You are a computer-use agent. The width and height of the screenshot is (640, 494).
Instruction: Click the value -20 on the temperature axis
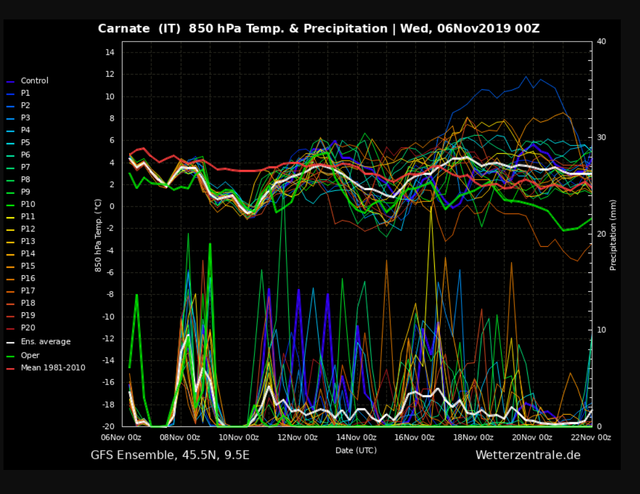(x=109, y=426)
